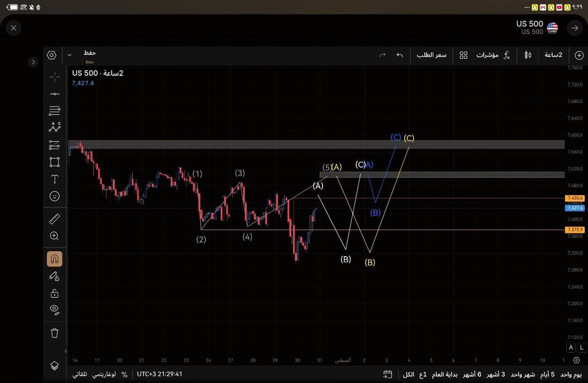
Task: Open سعر الطلب price type menu
Action: (432, 55)
